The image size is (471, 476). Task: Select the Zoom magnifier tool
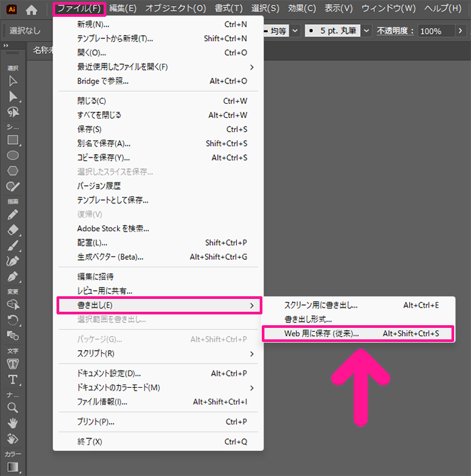point(13,408)
